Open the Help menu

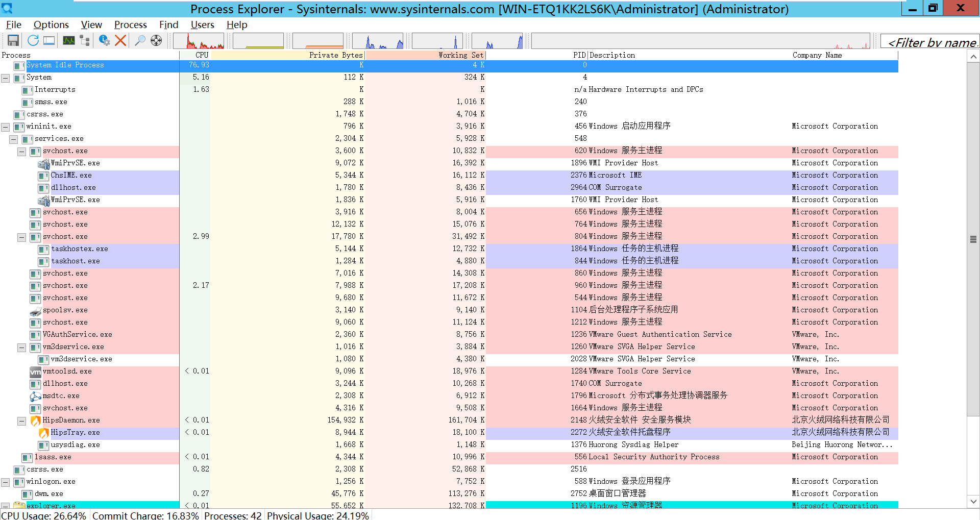point(237,24)
